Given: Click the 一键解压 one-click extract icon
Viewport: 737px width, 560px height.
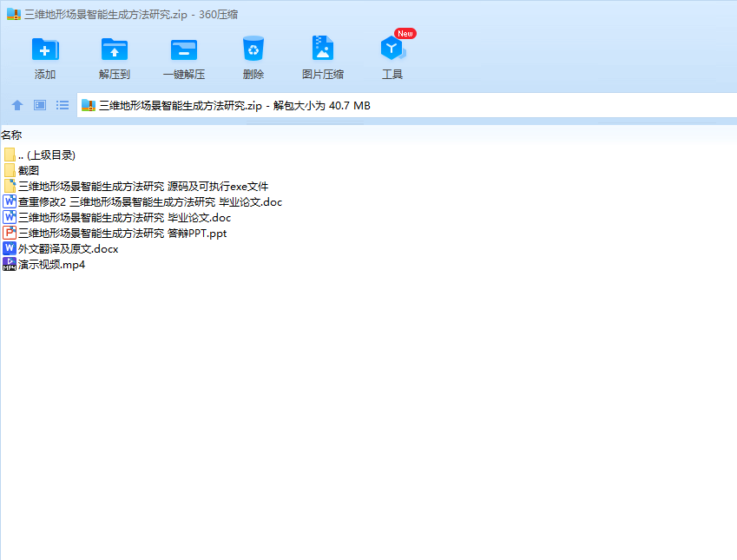Looking at the screenshot, I should (x=184, y=49).
